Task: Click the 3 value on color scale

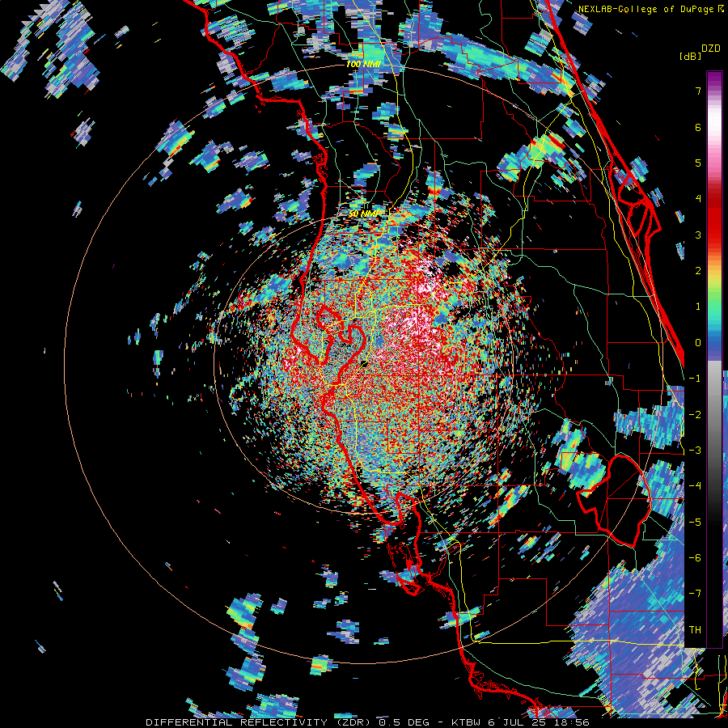Action: pyautogui.click(x=698, y=235)
